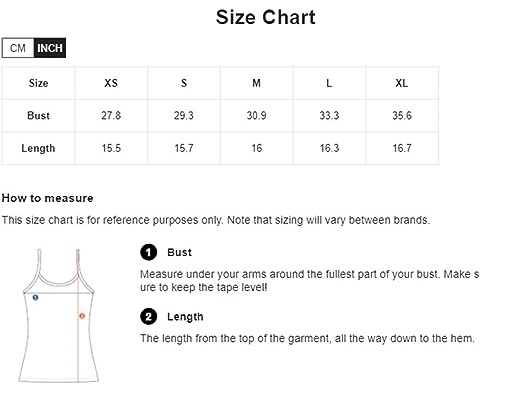The image size is (522, 396).
Task: Click the black number 1 Bust icon
Action: tap(148, 252)
